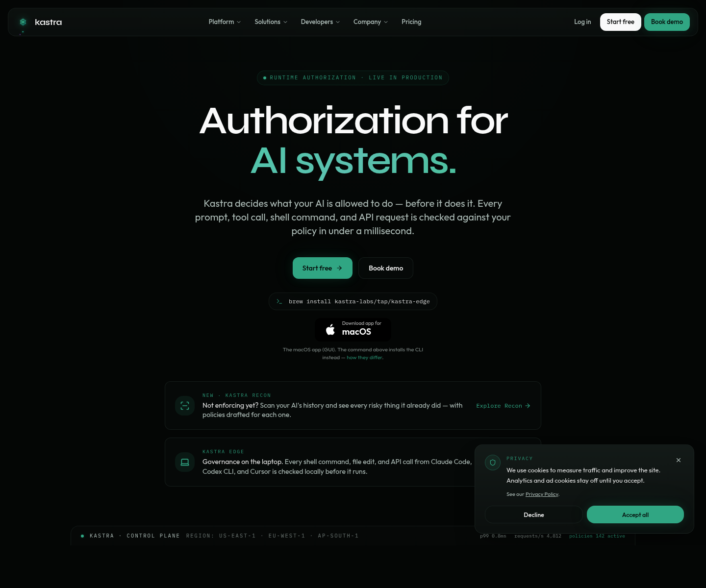The width and height of the screenshot is (706, 588).
Task: Click the Runtime Authorization status badge
Action: (353, 78)
